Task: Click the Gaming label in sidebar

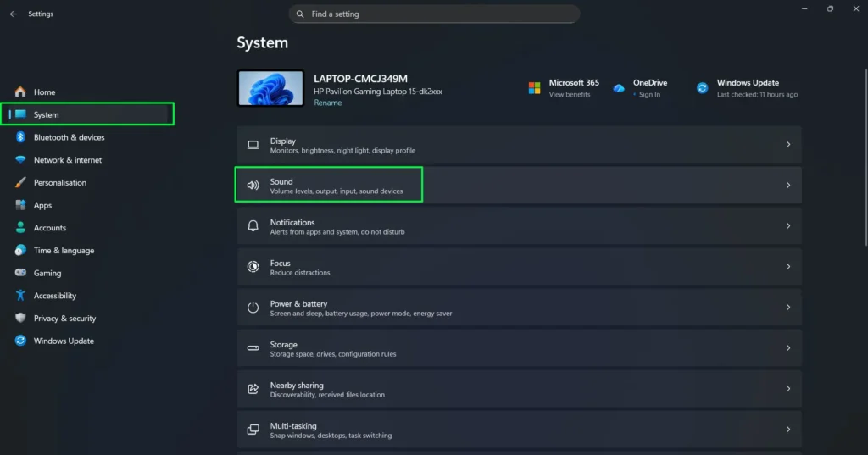Action: tap(47, 273)
